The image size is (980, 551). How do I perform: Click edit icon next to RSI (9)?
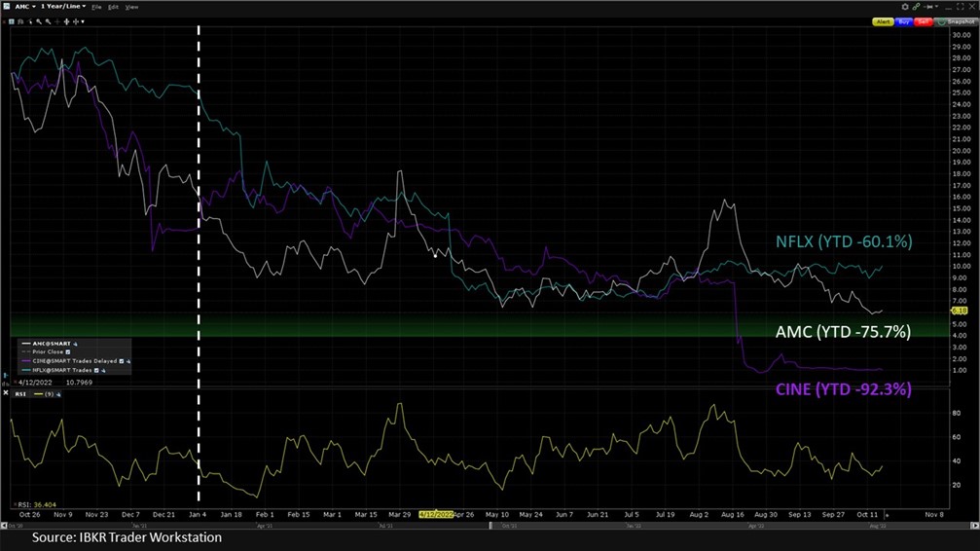(x=58, y=394)
